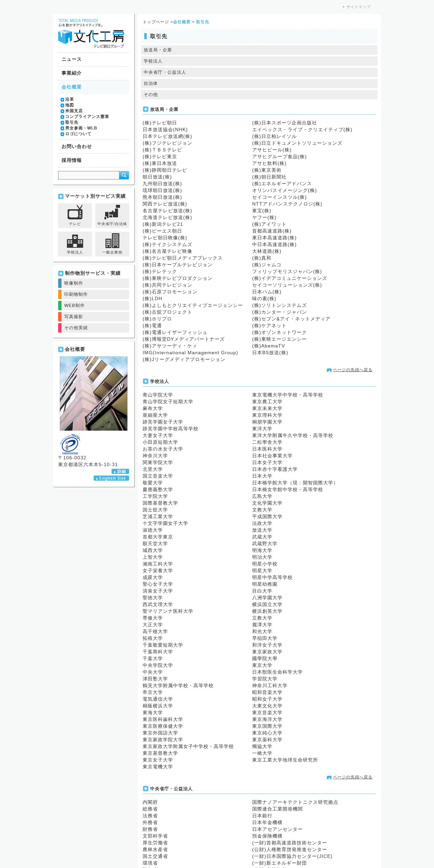Screen dimensions: 434x868
Task: Open その他実績 service category
Action: point(94,328)
